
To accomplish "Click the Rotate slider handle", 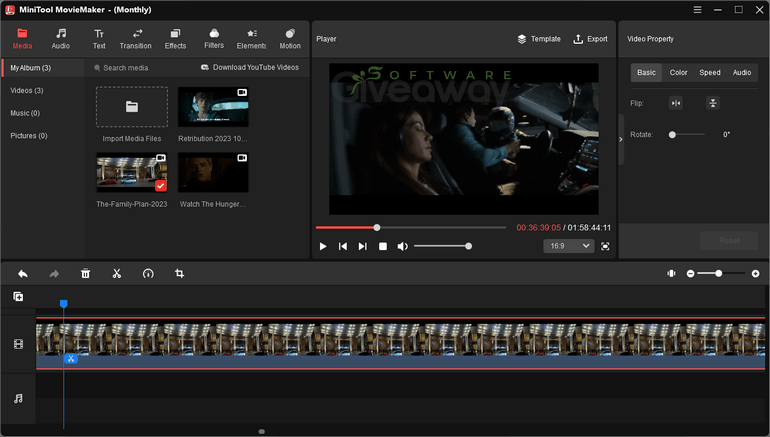I will point(672,135).
